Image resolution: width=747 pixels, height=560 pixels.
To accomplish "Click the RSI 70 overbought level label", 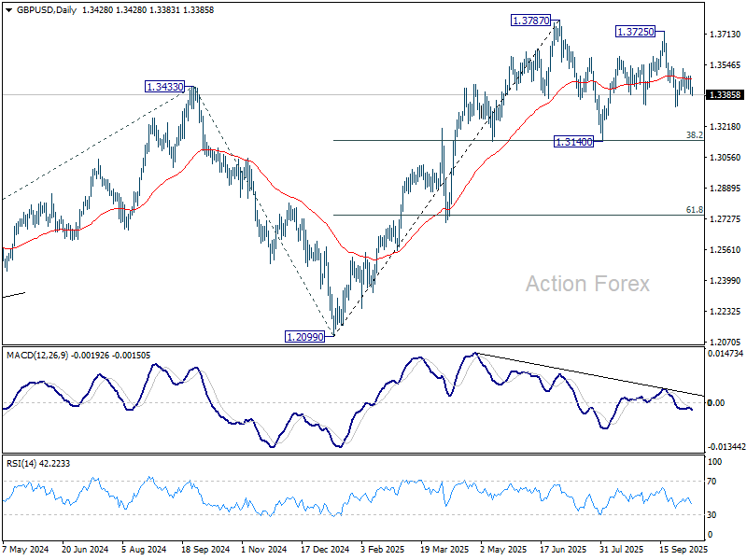I will 712,482.
